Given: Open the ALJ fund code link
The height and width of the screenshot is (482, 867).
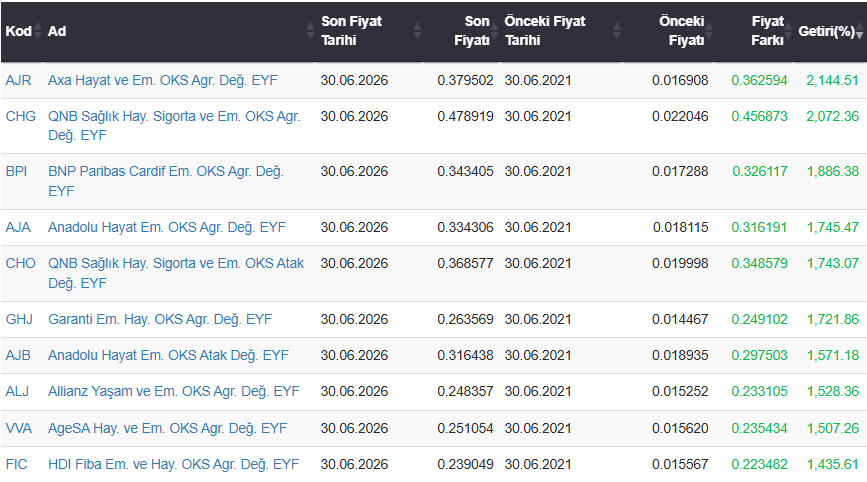Looking at the screenshot, I should coord(17,391).
